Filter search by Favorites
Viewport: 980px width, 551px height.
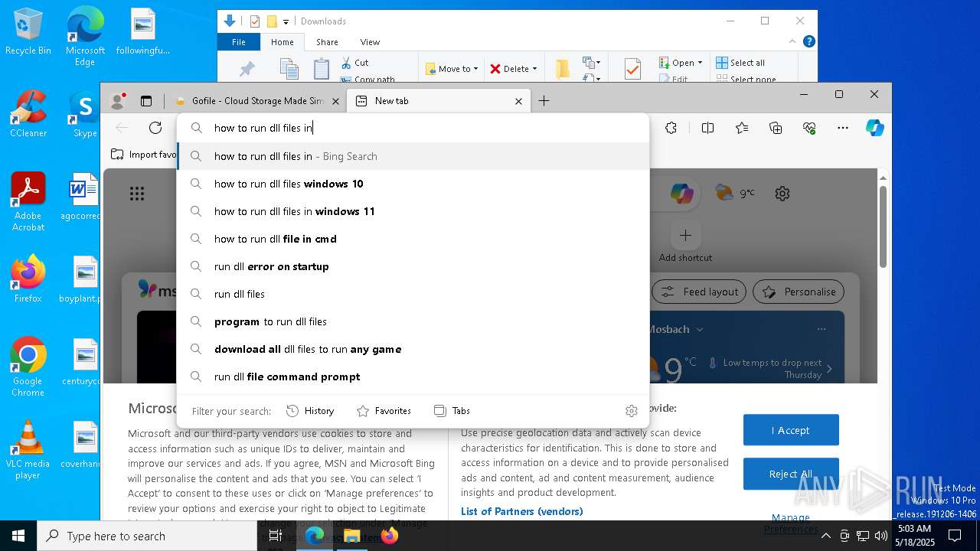tap(384, 411)
